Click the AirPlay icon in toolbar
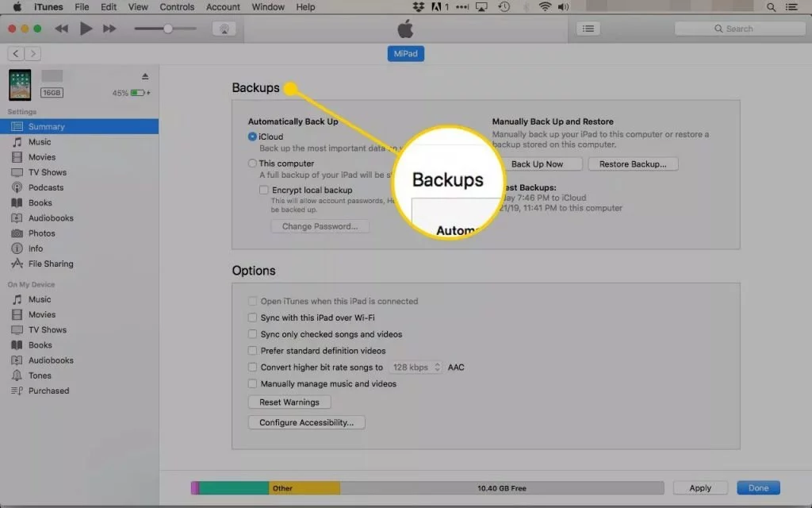The height and width of the screenshot is (508, 812). (224, 29)
